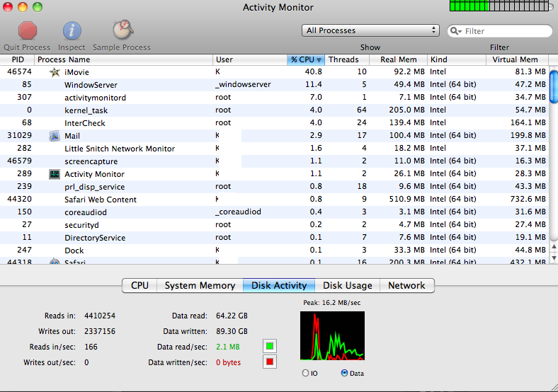
Task: Select the screencapture process row
Action: click(x=274, y=161)
